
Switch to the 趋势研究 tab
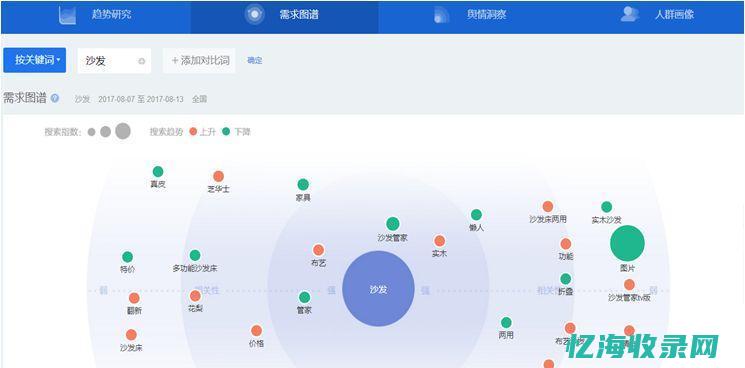pos(95,14)
